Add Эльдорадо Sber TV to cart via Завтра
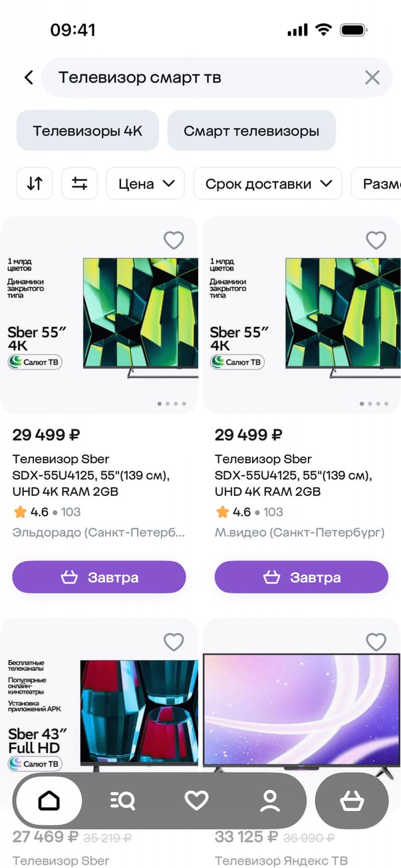 click(99, 577)
